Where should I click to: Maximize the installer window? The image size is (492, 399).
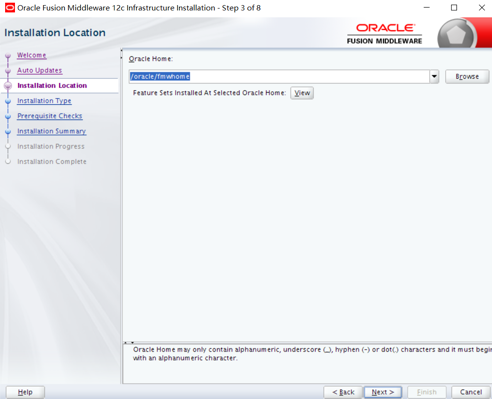click(x=454, y=8)
